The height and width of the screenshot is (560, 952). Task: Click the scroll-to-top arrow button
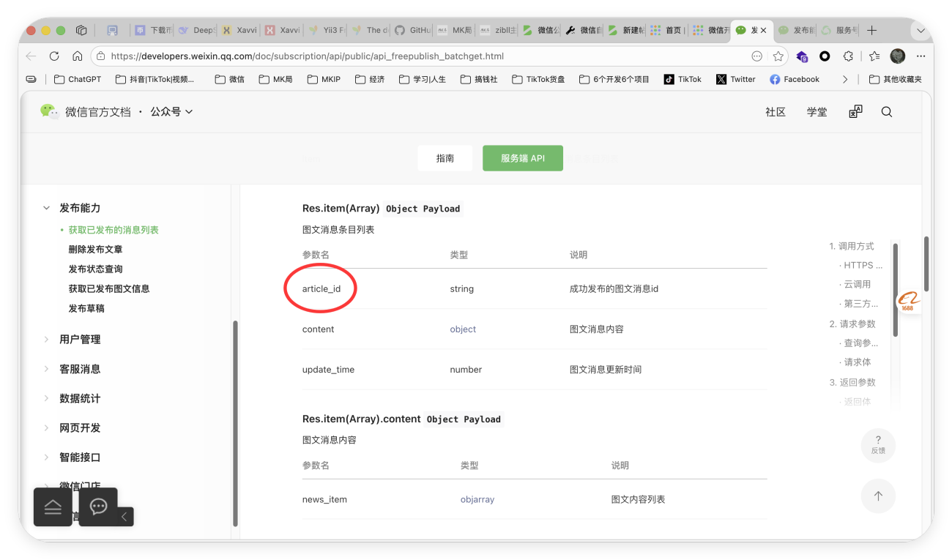(878, 496)
